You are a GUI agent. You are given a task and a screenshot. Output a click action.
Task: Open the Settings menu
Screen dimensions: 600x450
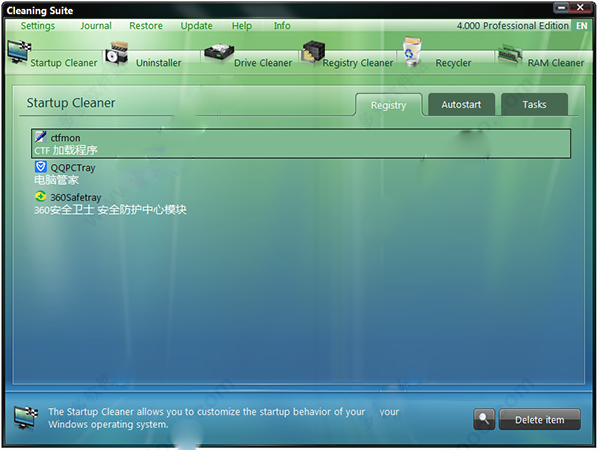38,26
